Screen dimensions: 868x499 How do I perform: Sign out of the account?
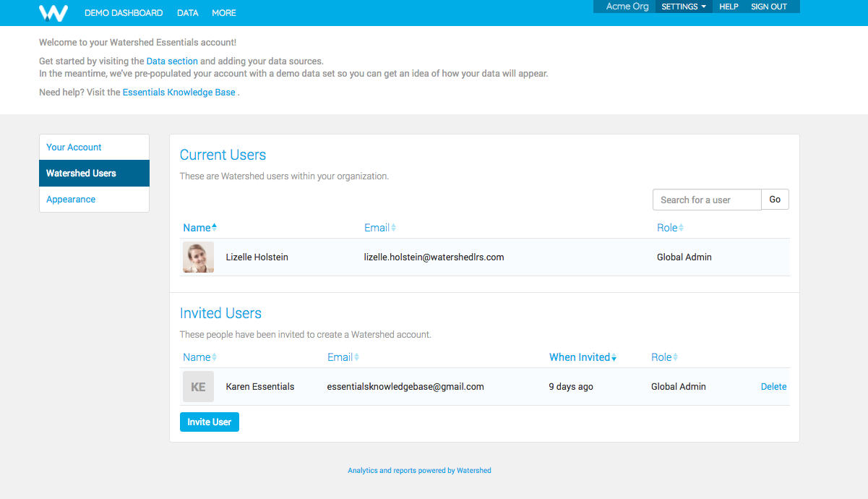click(x=769, y=7)
